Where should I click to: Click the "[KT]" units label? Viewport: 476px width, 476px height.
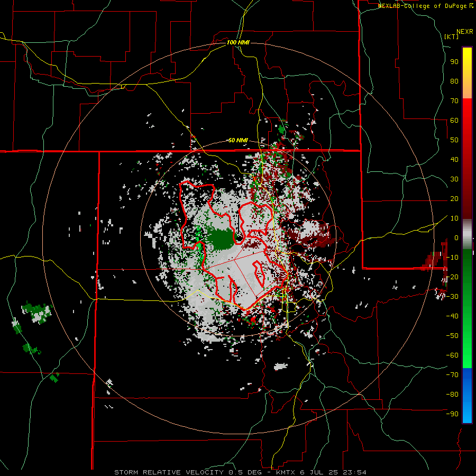451,36
